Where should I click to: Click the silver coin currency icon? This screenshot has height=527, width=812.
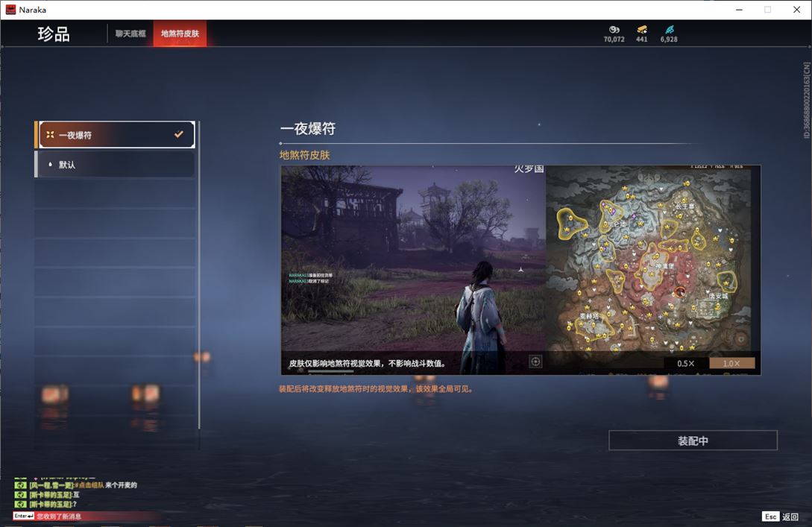point(614,30)
